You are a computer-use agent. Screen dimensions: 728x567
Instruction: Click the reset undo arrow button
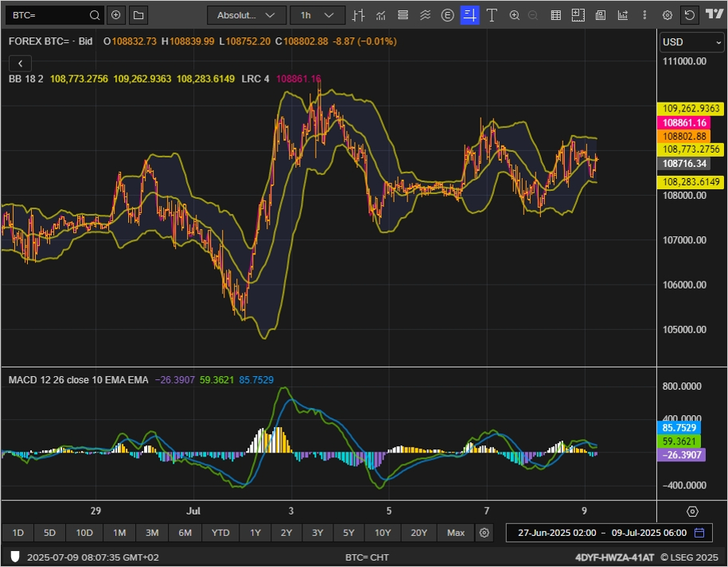click(690, 15)
